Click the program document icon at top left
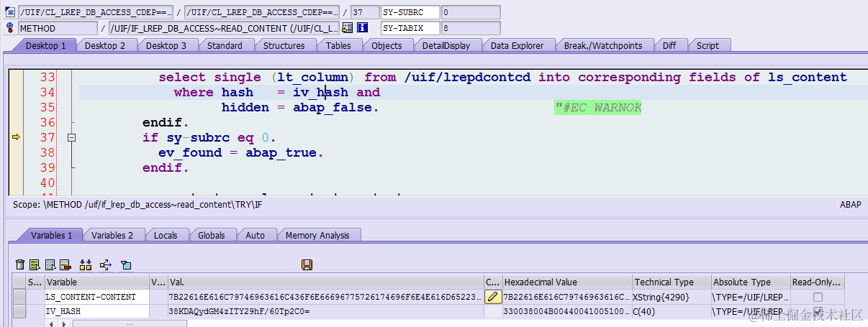Screen dimensions: 868x327 [10, 12]
